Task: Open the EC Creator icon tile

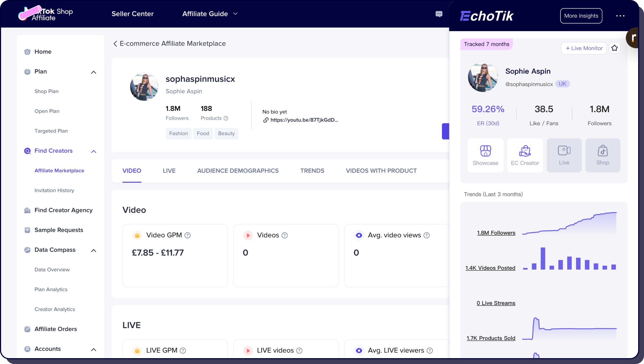Action: 525,155
